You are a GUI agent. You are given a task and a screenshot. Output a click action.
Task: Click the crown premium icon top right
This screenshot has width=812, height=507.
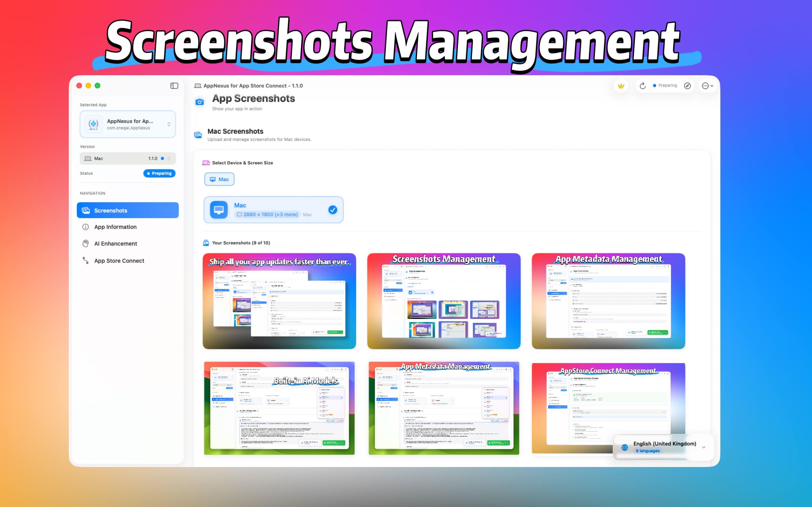[621, 86]
